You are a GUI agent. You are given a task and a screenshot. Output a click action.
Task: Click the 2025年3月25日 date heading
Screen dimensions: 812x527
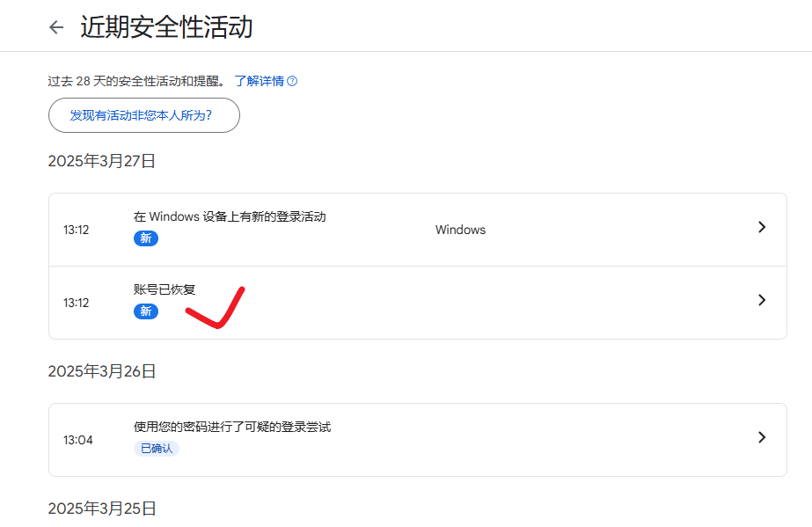pos(102,509)
